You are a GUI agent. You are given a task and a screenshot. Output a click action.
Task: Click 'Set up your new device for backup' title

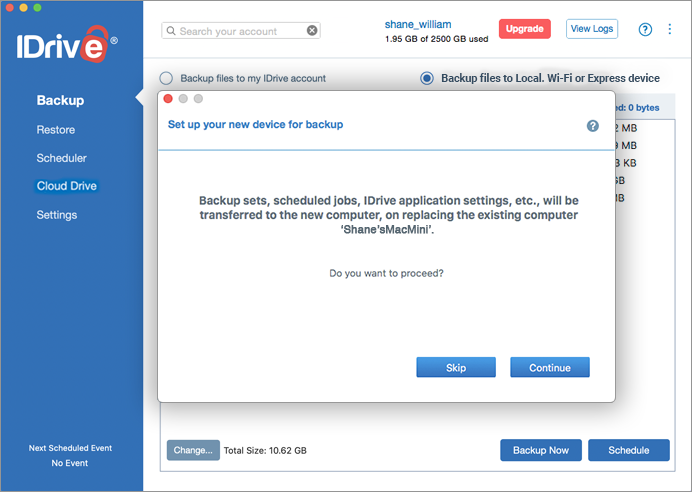256,125
